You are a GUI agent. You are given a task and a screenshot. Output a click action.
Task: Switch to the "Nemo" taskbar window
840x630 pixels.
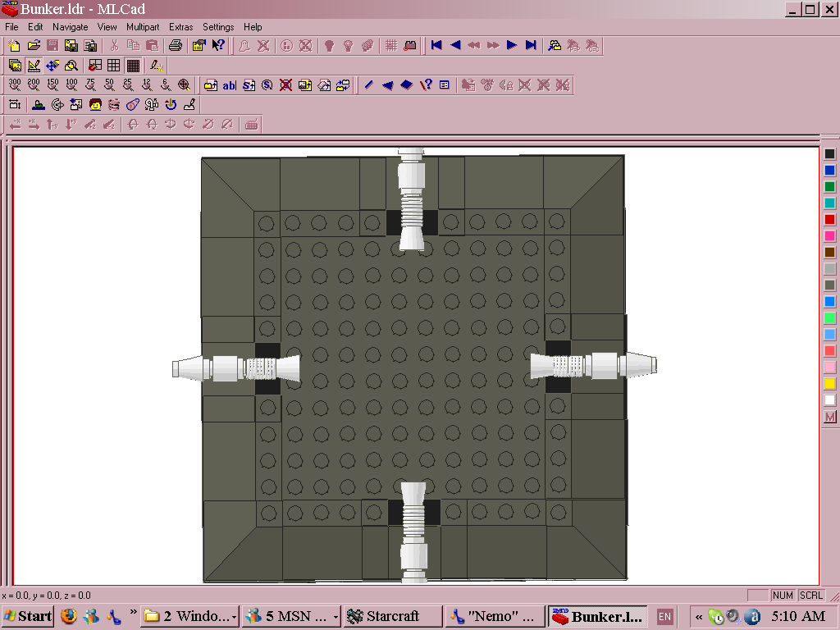click(495, 617)
